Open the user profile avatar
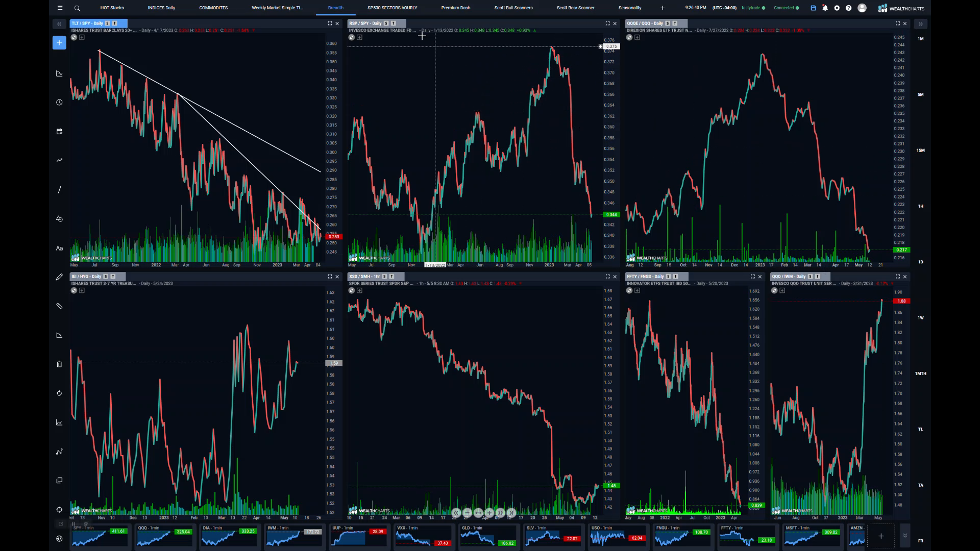Screen dimensions: 980x551 [x=862, y=8]
